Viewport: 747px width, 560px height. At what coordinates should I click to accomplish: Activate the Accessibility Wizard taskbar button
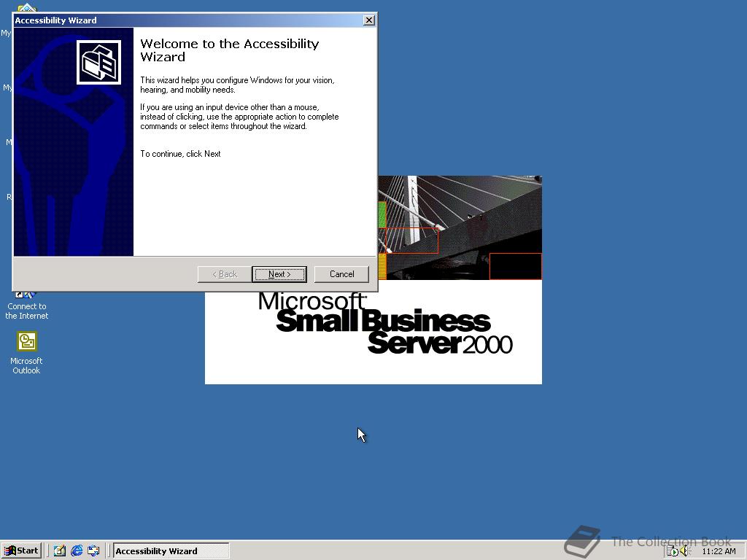click(x=171, y=551)
